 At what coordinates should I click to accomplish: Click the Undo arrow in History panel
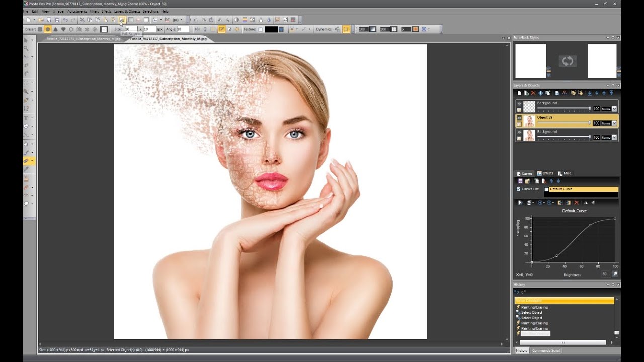click(x=516, y=292)
